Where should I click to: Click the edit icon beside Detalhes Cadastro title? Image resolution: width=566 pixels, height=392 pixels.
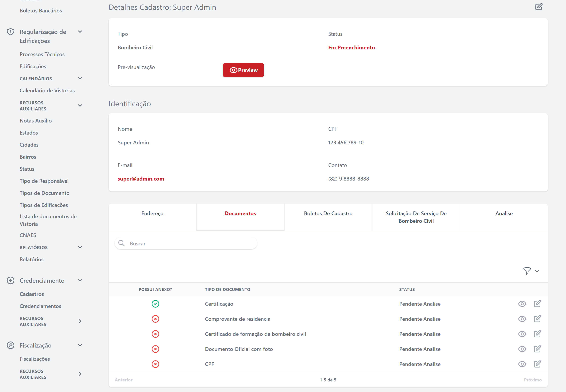[x=538, y=7]
